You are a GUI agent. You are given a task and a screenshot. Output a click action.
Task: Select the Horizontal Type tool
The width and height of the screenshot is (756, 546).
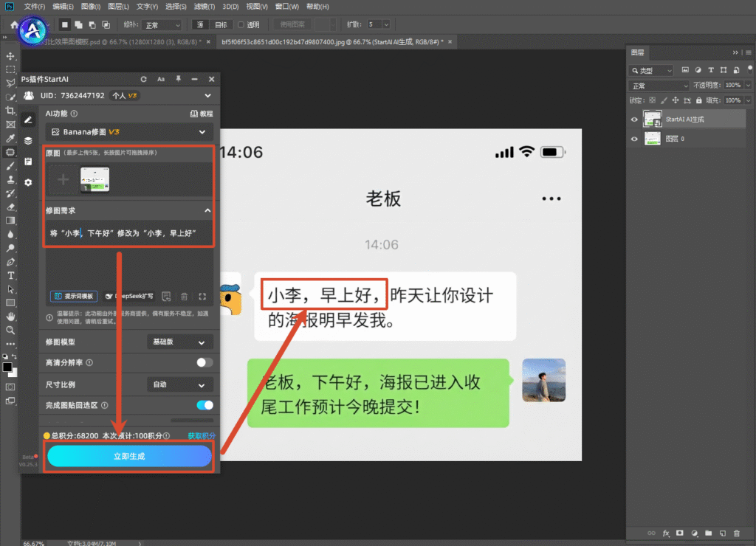tap(10, 276)
